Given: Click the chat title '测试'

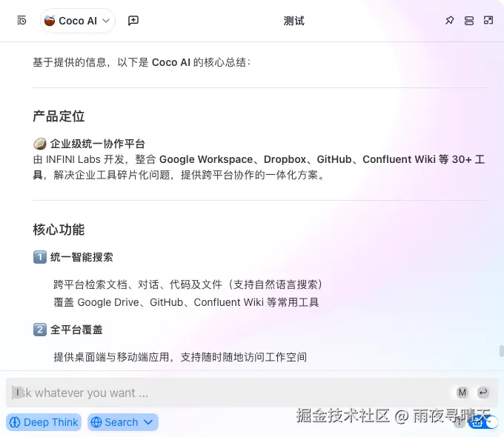Looking at the screenshot, I should coord(294,21).
